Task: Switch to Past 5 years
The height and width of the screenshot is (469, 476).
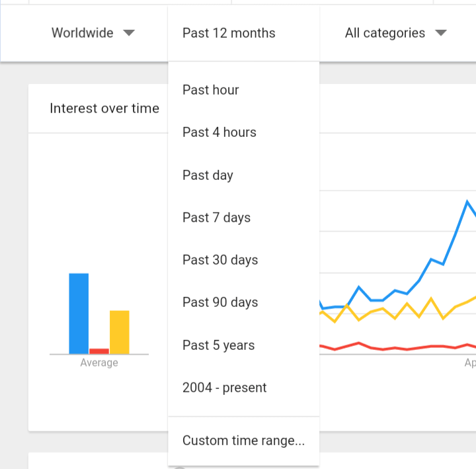Action: point(219,345)
